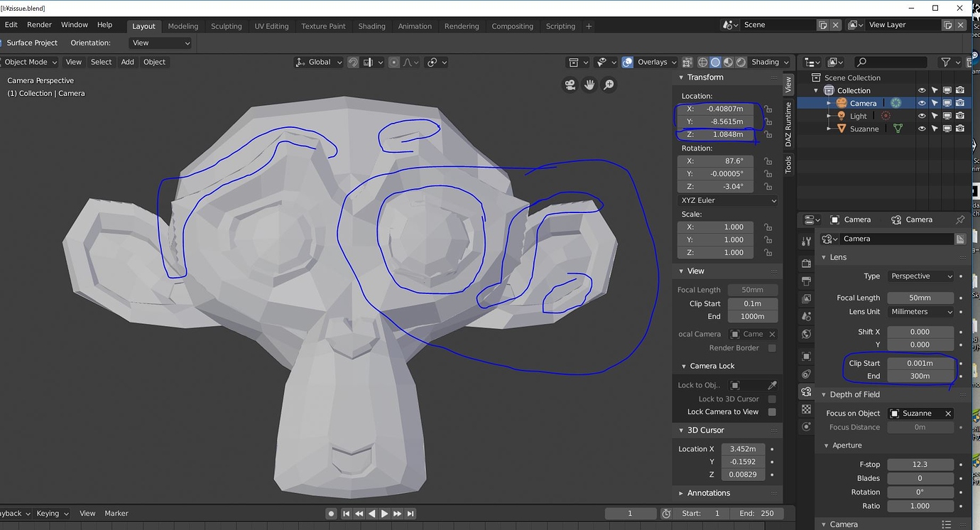Viewport: 980px width, 530px height.
Task: Open the Texture properties tab
Action: (806, 410)
